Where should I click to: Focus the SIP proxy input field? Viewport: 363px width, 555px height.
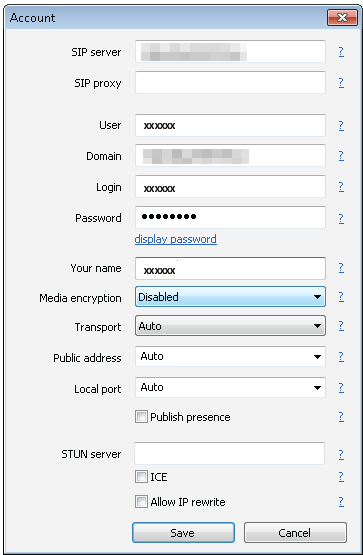tap(230, 82)
